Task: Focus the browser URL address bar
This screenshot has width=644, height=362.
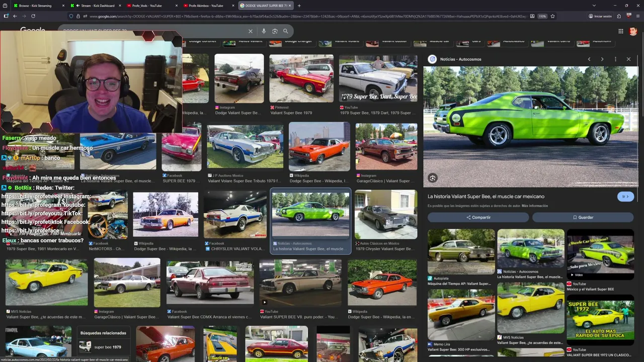Action: click(302, 16)
